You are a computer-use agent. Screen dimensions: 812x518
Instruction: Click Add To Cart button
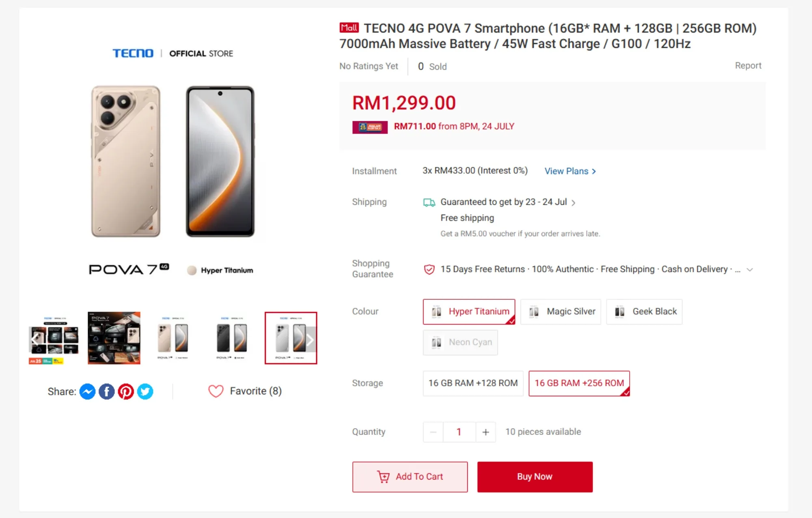coord(410,477)
